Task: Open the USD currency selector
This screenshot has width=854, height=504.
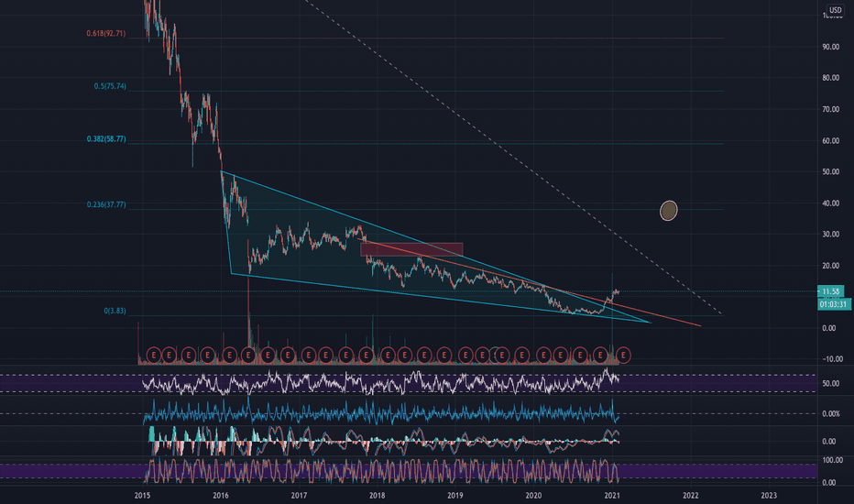Action: 835,10
